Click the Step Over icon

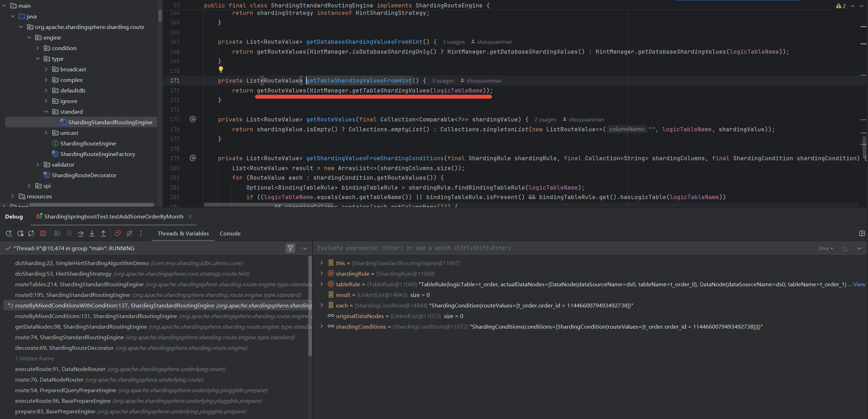pyautogui.click(x=80, y=233)
